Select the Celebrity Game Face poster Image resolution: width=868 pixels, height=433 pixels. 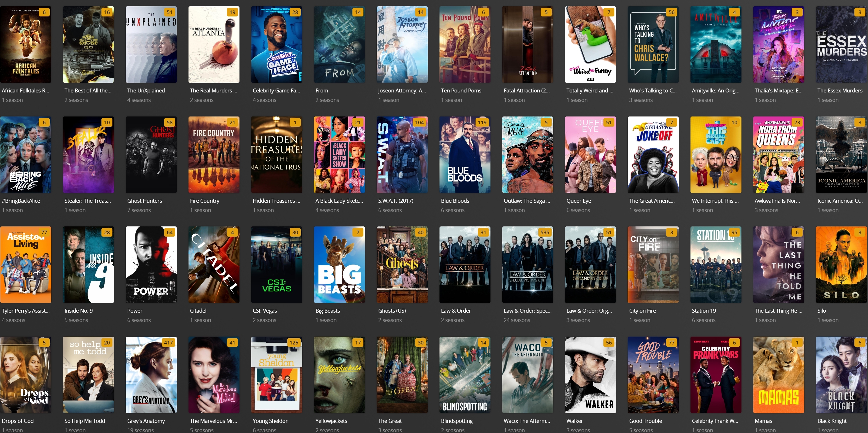[x=276, y=44]
